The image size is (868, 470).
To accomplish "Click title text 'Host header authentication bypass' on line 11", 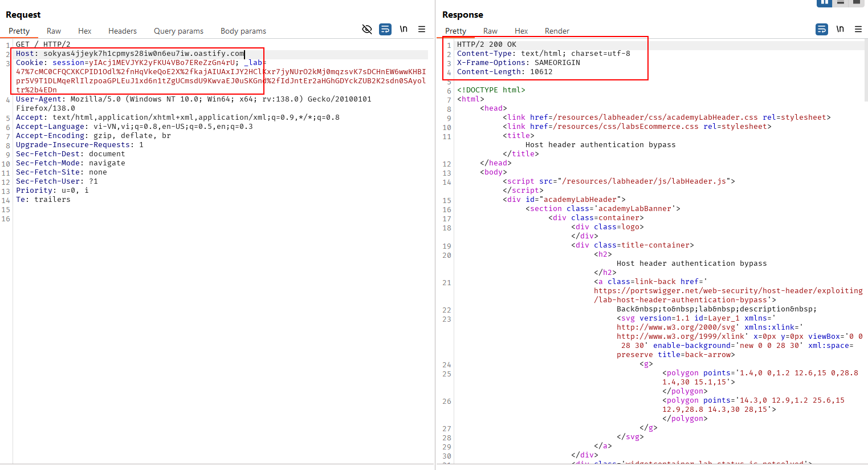I will [601, 145].
